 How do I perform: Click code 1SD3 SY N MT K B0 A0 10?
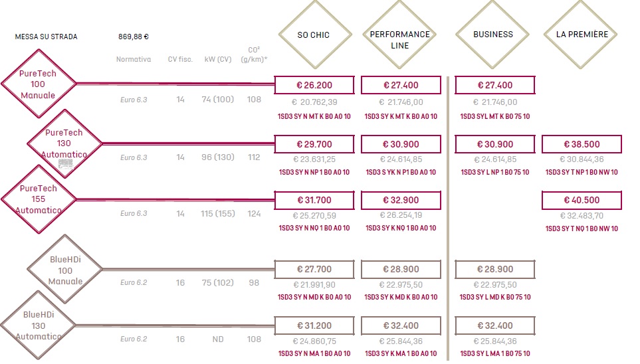click(314, 116)
